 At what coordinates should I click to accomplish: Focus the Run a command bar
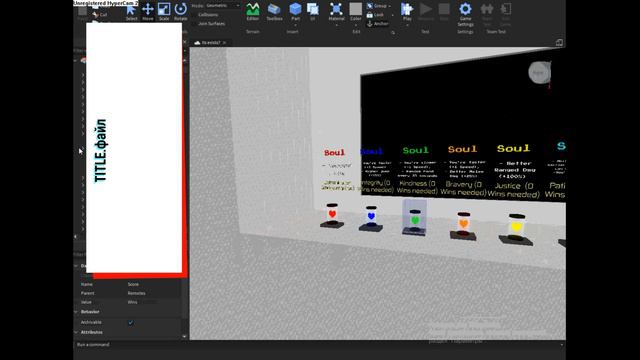pos(318,345)
